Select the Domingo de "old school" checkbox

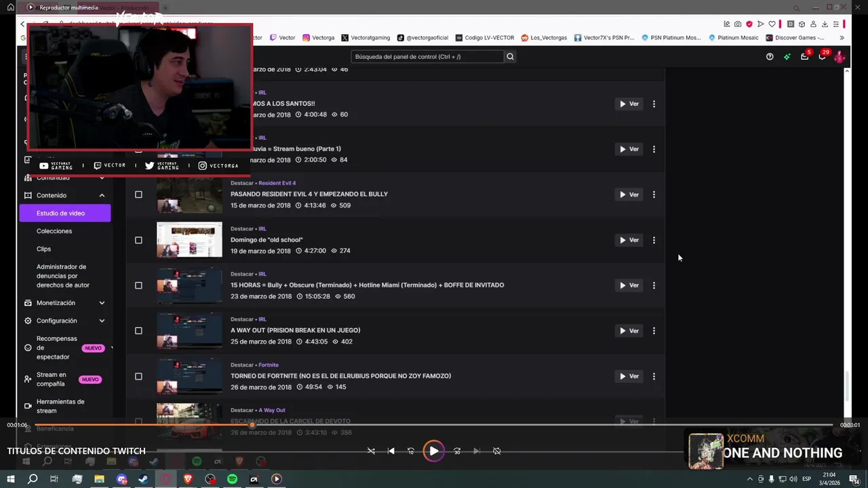pos(138,240)
